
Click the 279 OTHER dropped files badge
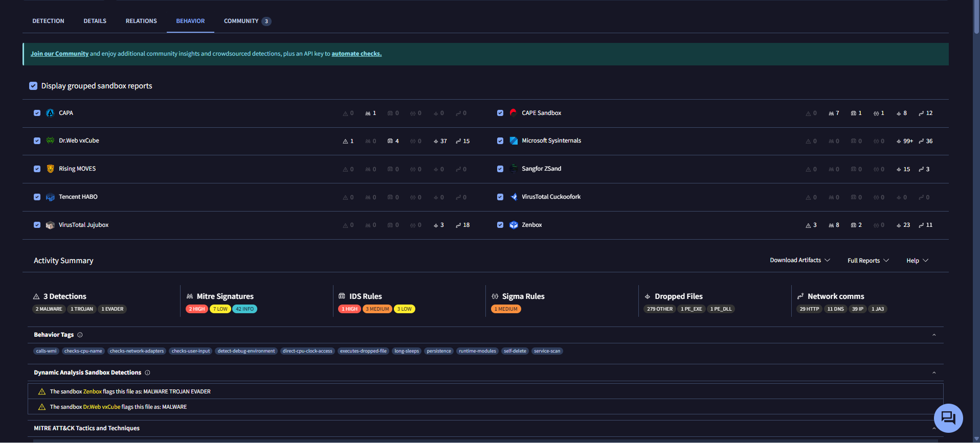[660, 309]
